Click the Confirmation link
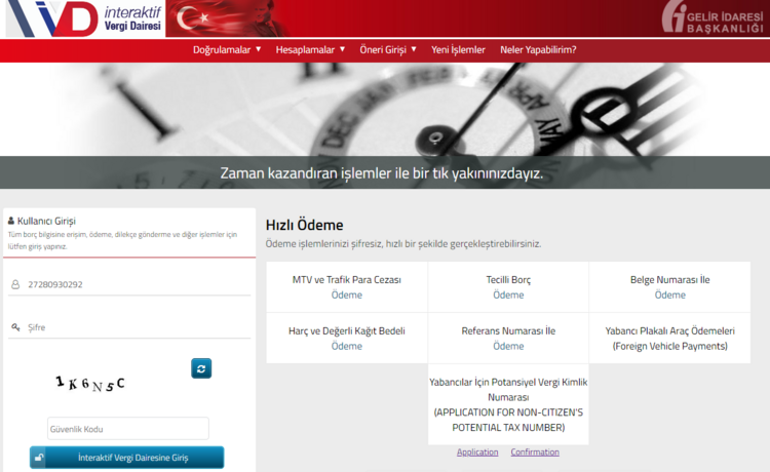 pos(535,452)
